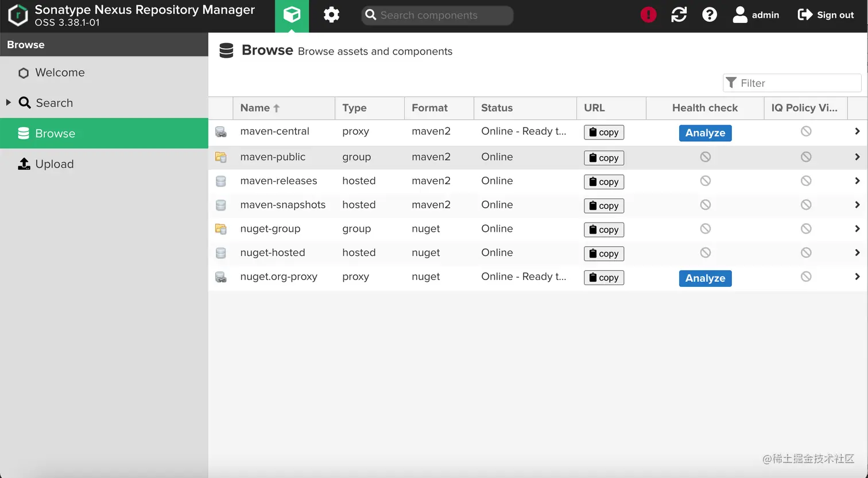
Task: Click the maven-public group folder icon
Action: [x=220, y=157]
